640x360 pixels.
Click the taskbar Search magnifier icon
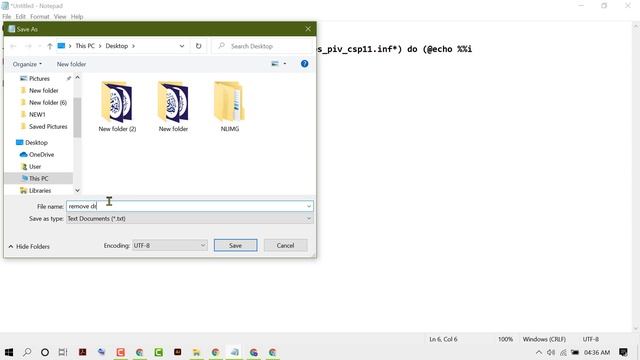point(27,352)
